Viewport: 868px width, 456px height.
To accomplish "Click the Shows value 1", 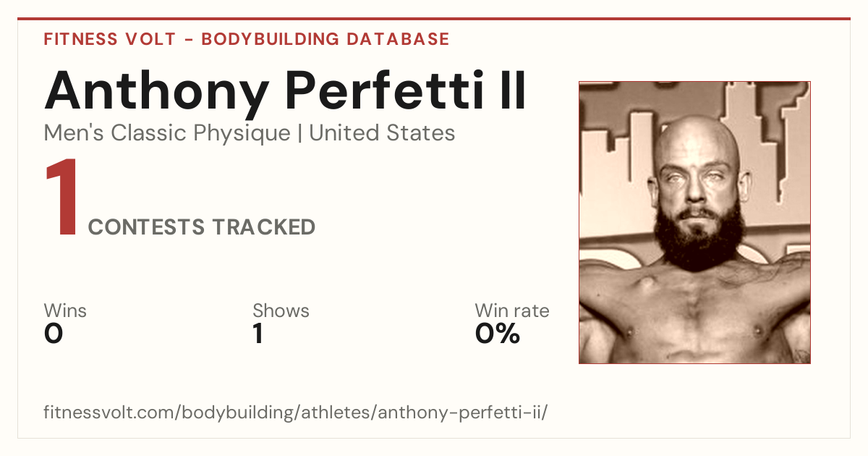I will (258, 334).
